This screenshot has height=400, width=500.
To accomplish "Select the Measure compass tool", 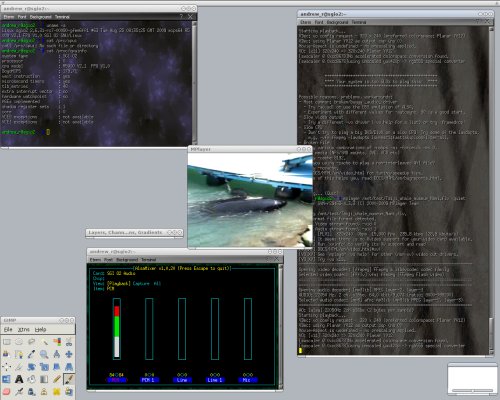I will tap(57, 354).
